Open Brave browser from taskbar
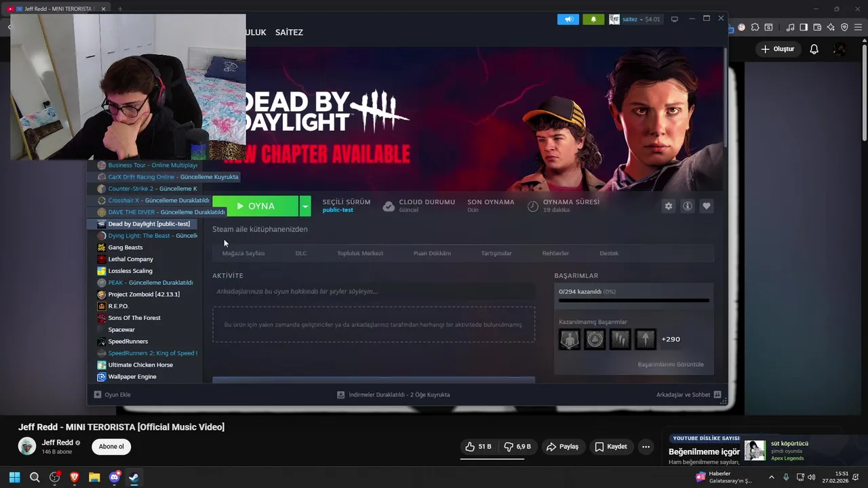The height and width of the screenshot is (488, 868). click(x=75, y=477)
